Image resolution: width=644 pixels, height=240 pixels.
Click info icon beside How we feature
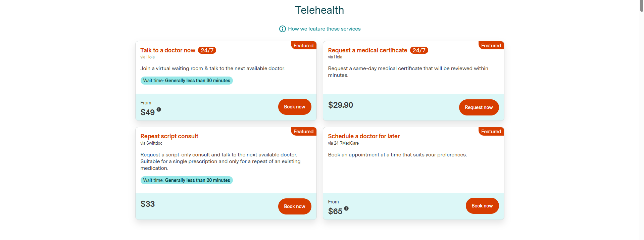[283, 29]
